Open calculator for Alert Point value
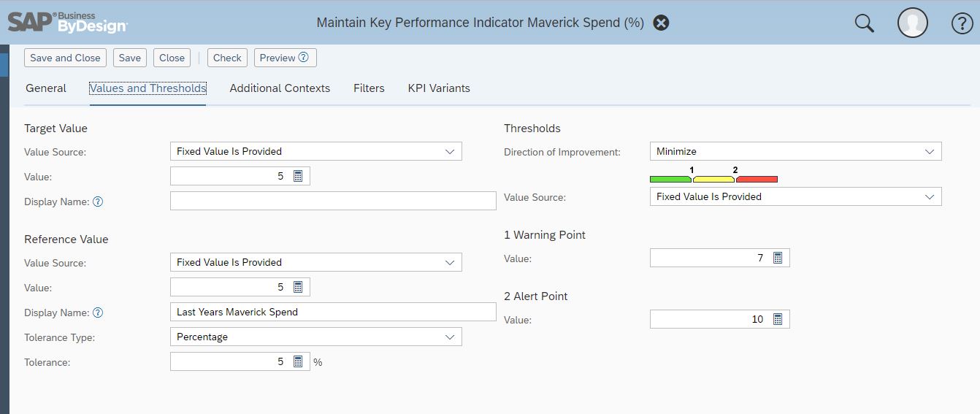This screenshot has width=980, height=414. [x=778, y=319]
